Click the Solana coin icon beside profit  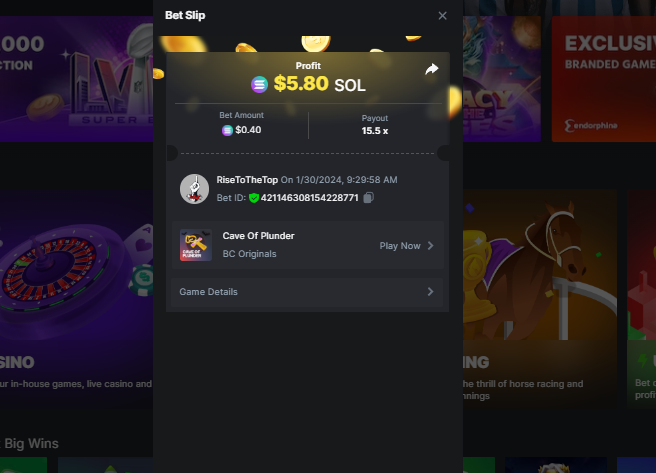[259, 84]
